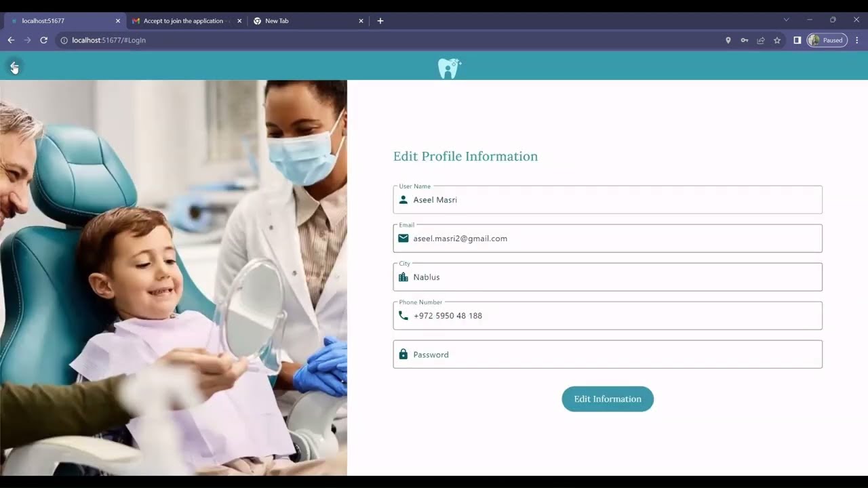Viewport: 868px width, 488px height.
Task: Click the City field containing Nablus
Action: [608, 277]
